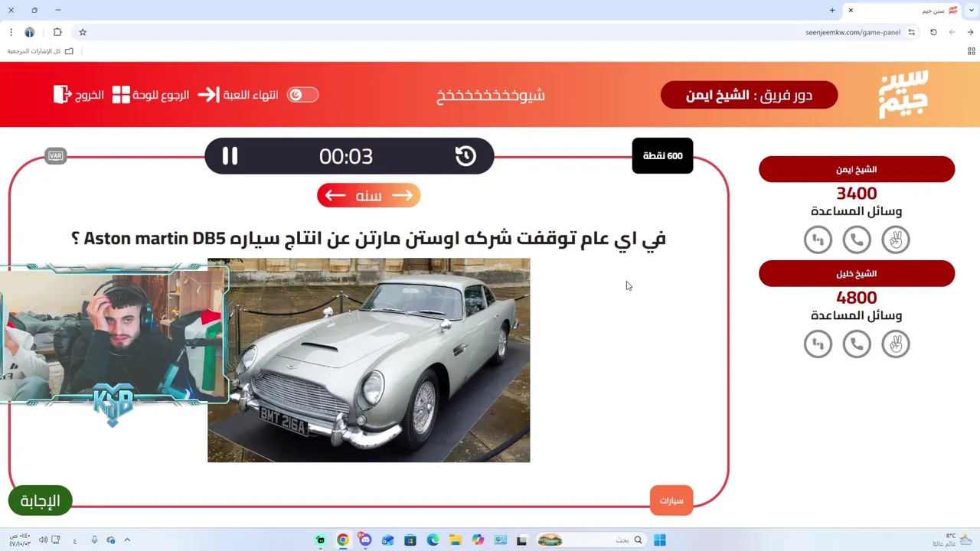Open the weather widget showing 8°C

tap(953, 540)
